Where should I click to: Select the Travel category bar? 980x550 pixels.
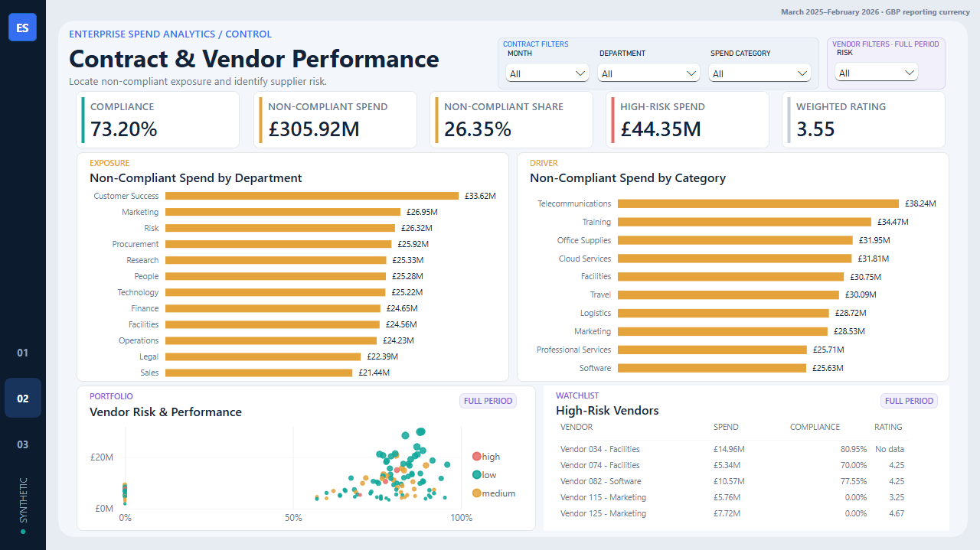[728, 295]
